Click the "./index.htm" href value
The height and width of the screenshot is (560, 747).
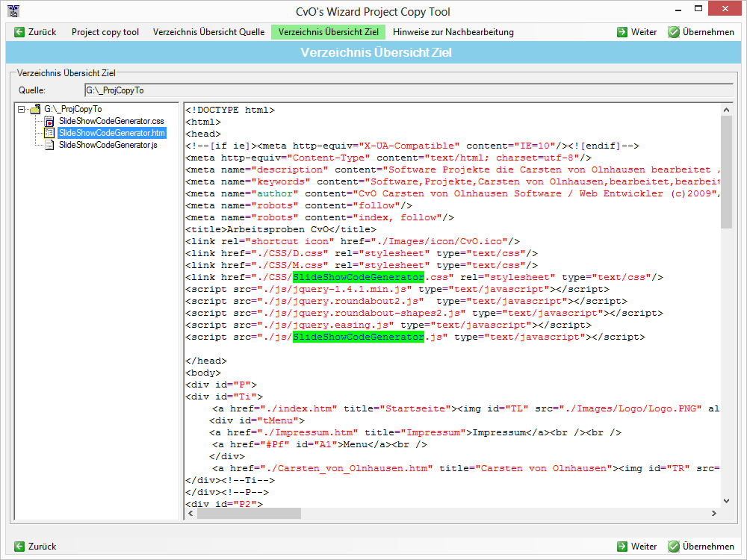299,408
